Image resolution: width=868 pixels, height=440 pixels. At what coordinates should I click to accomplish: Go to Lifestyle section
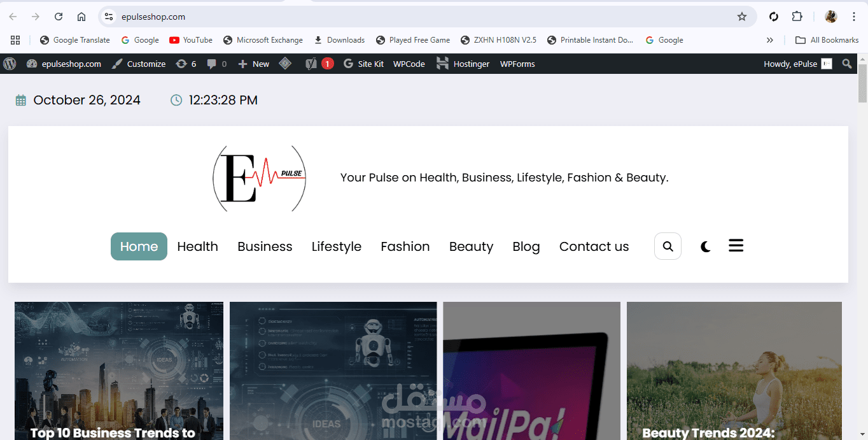(x=337, y=246)
